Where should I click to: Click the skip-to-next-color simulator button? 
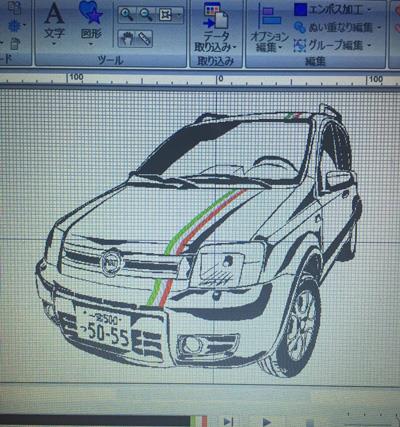pyautogui.click(x=228, y=421)
